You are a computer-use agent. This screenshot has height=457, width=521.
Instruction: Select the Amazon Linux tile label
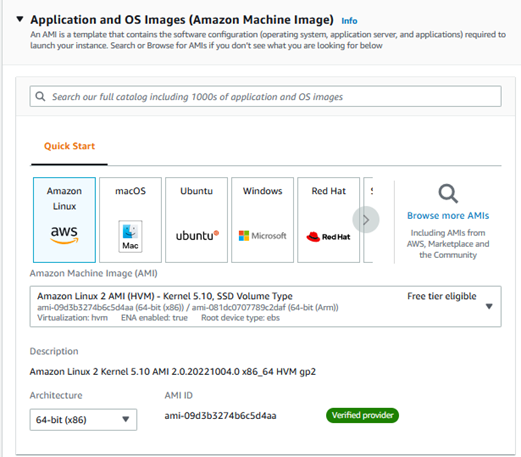(x=64, y=198)
